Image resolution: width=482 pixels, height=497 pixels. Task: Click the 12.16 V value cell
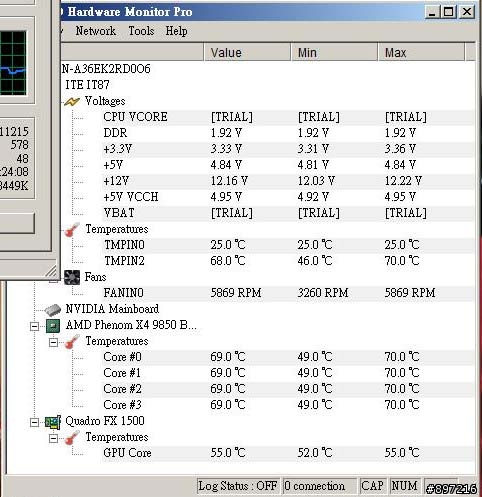pyautogui.click(x=229, y=181)
